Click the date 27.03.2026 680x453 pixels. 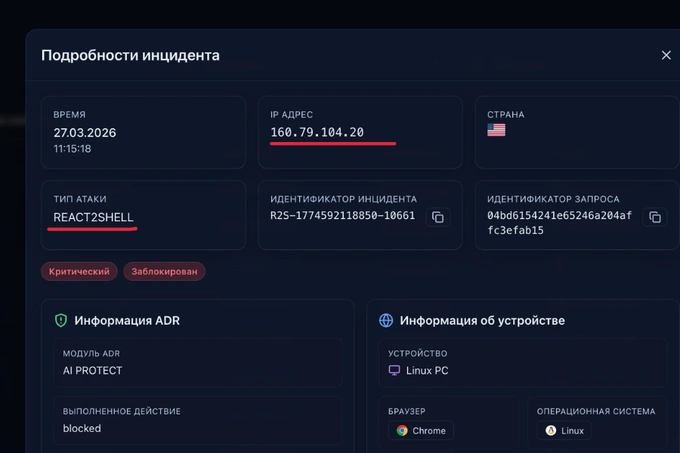pyautogui.click(x=85, y=133)
